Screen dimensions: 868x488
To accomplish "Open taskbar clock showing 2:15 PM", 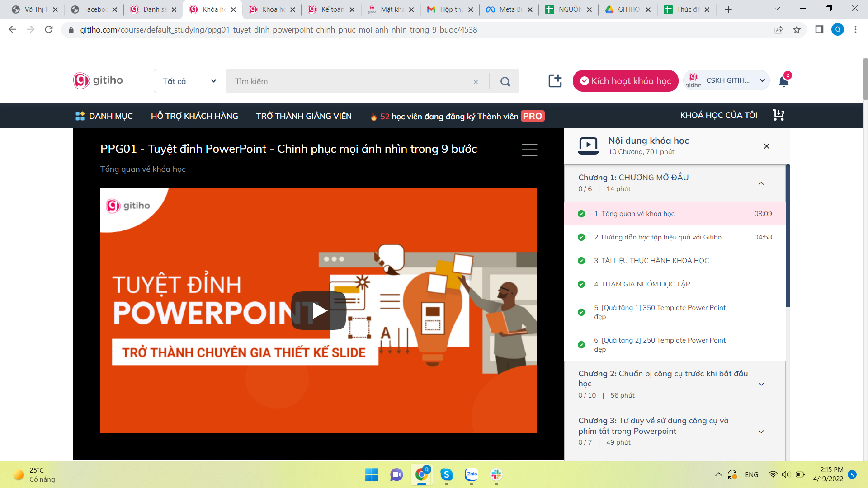I will click(828, 474).
